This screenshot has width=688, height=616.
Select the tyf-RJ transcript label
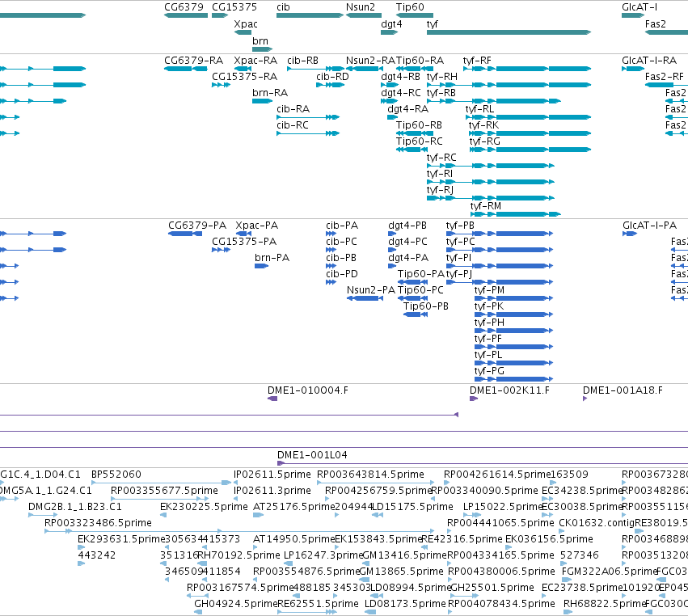coord(440,190)
